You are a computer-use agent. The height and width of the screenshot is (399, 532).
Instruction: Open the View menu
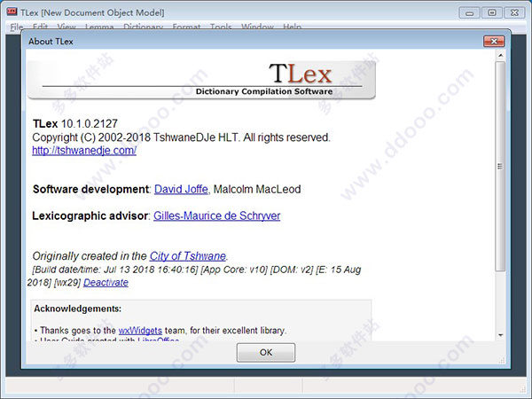tap(66, 27)
